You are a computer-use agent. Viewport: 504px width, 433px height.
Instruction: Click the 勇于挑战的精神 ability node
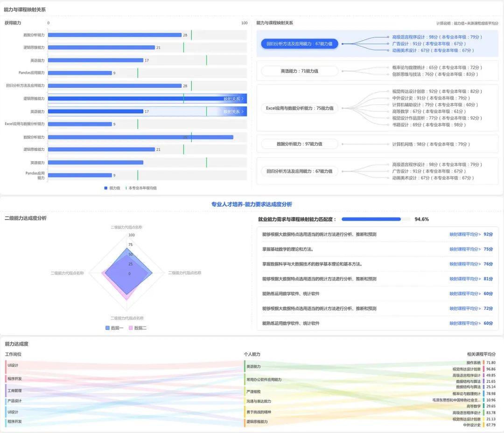[259, 412]
